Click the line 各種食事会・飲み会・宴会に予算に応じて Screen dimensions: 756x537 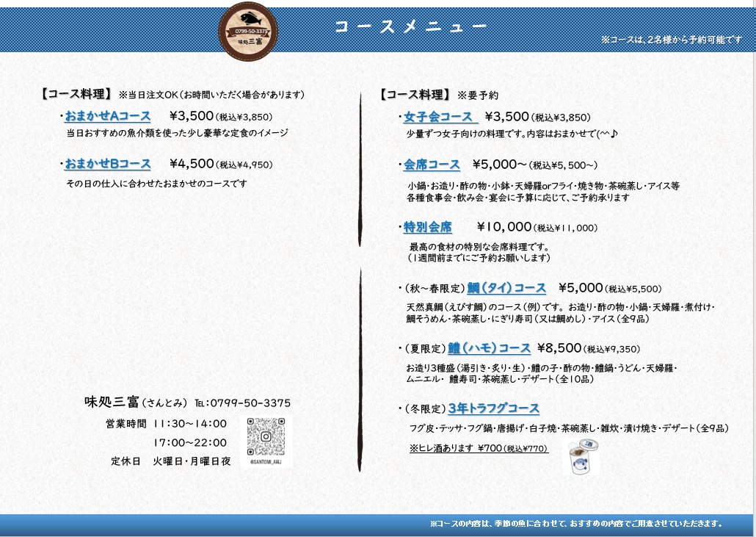point(517,198)
